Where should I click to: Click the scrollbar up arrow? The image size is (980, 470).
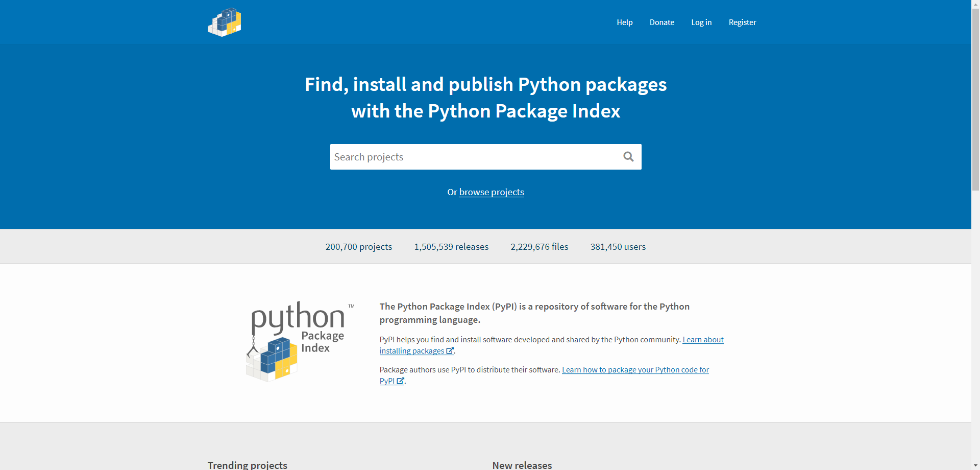click(975, 4)
